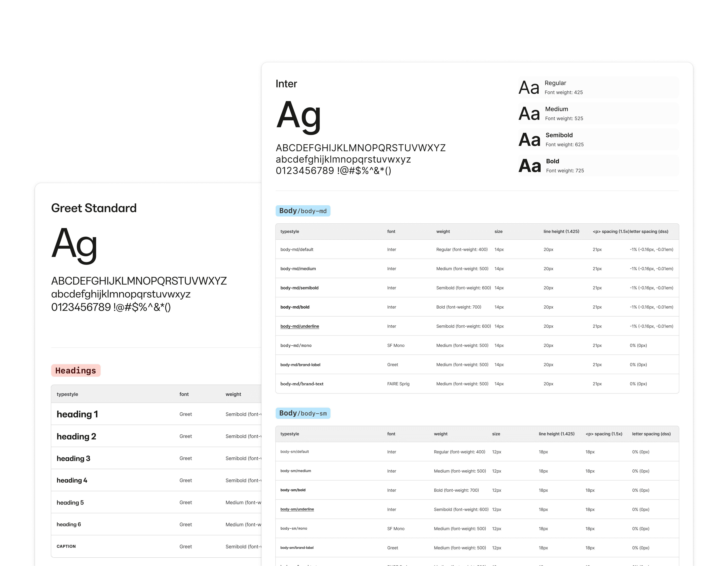Click body-md/bold typestyle cell

pos(295,307)
